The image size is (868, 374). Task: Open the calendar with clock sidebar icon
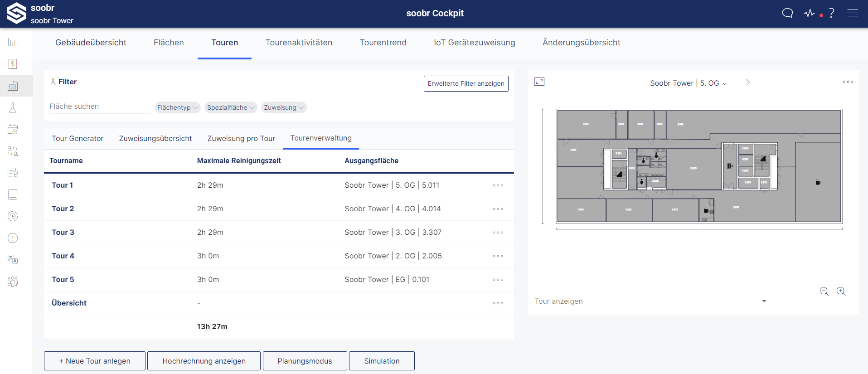[13, 129]
